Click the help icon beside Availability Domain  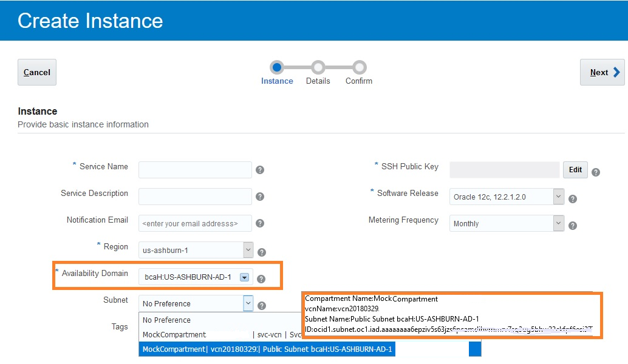(x=261, y=279)
